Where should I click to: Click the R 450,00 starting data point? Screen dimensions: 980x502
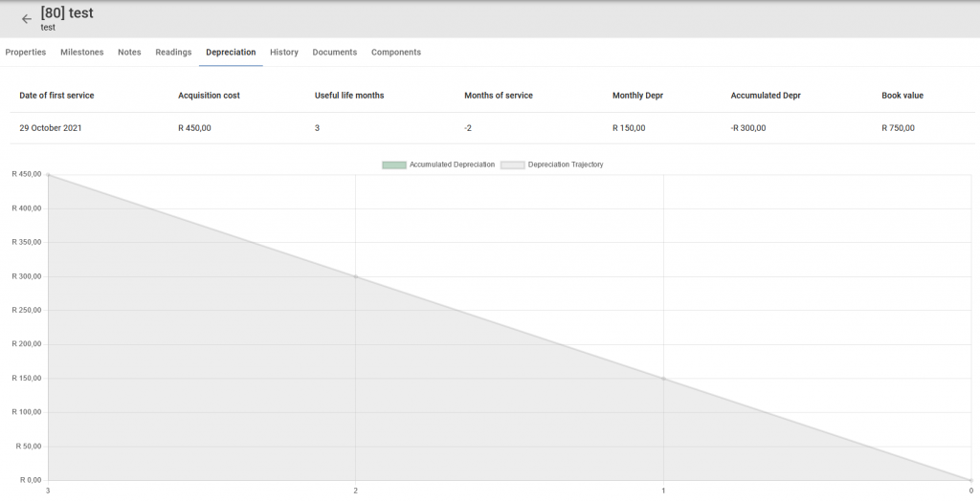pos(48,175)
